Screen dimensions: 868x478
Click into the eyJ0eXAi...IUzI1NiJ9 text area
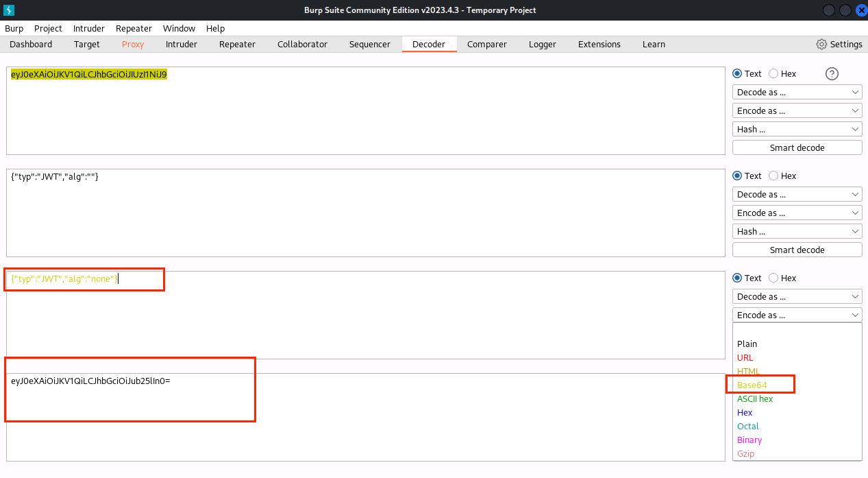pyautogui.click(x=365, y=110)
